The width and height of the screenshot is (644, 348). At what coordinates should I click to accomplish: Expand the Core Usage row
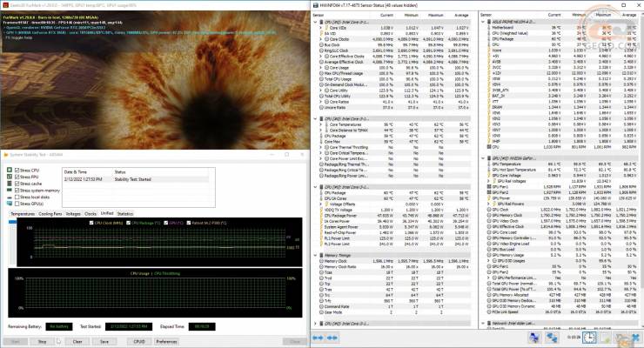(x=321, y=67)
